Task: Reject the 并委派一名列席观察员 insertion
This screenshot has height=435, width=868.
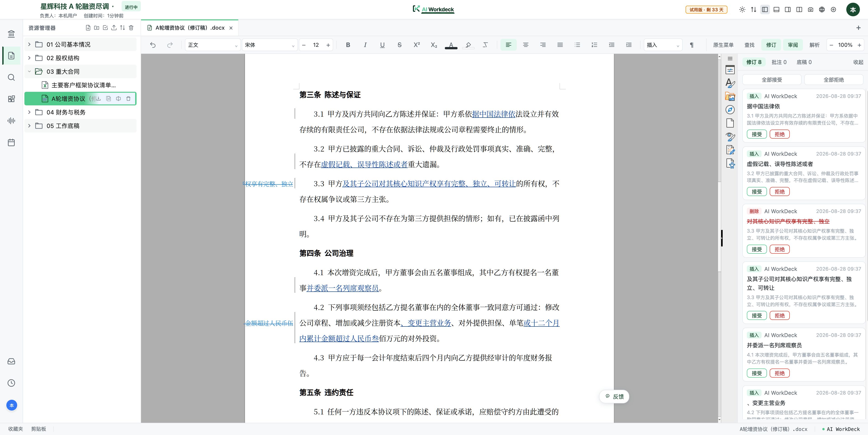Action: click(x=779, y=373)
